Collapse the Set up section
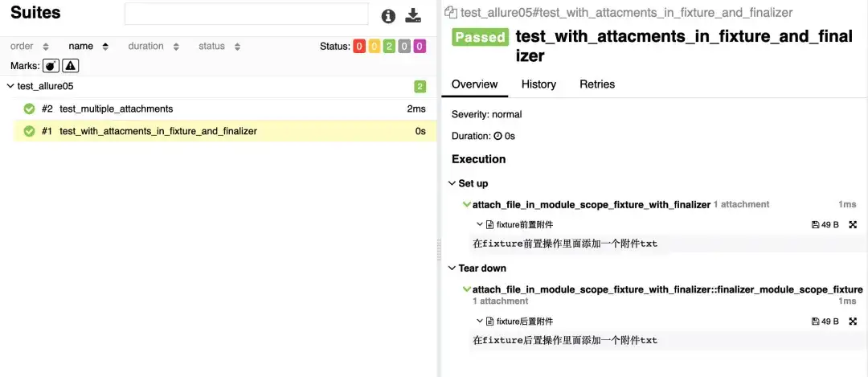This screenshot has height=377, width=868. 452,183
